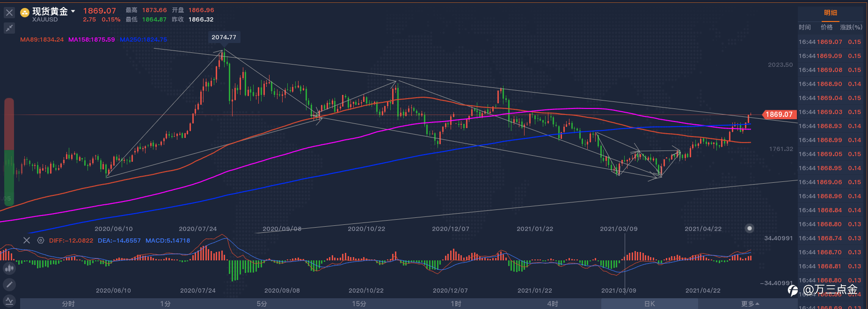Select the 1868.84 trade row
This screenshot has width=868, height=309.
831,210
